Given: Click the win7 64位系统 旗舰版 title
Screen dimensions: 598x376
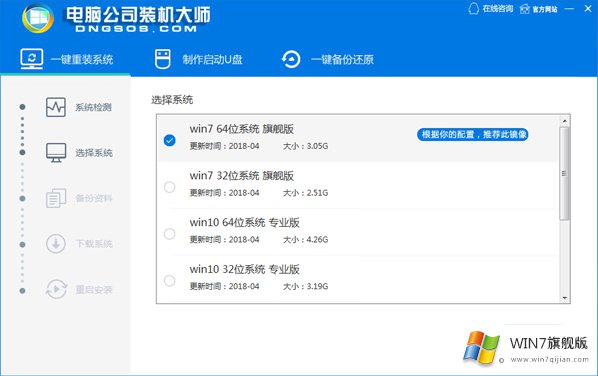Looking at the screenshot, I should click(242, 129).
